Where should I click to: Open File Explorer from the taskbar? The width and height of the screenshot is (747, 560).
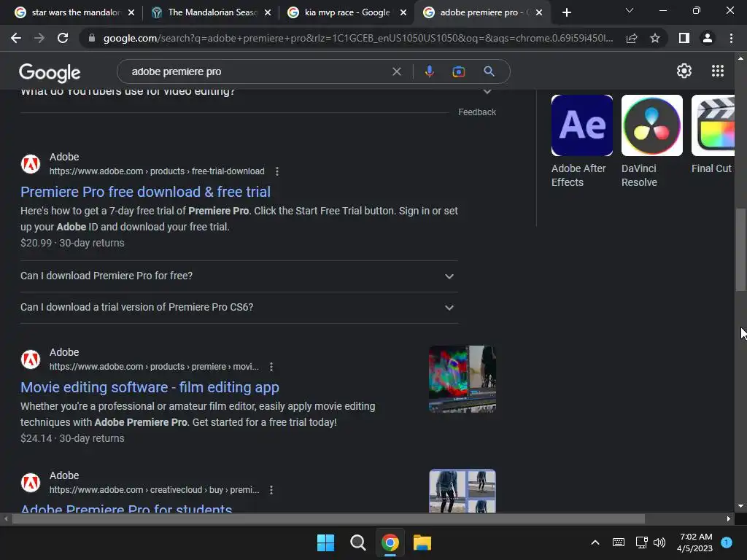(422, 542)
